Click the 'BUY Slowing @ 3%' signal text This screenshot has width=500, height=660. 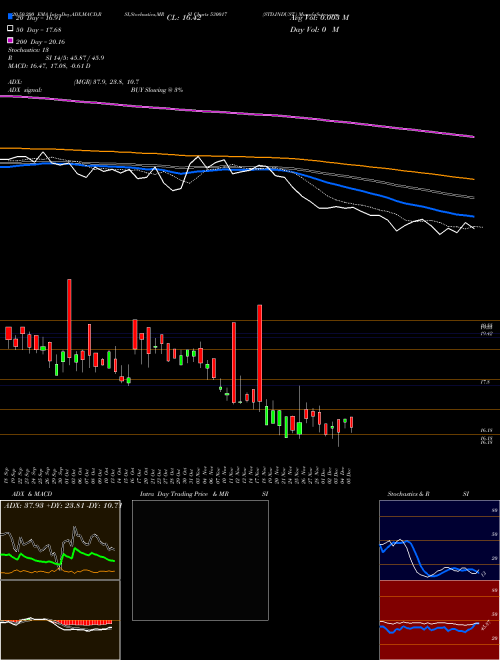click(157, 90)
